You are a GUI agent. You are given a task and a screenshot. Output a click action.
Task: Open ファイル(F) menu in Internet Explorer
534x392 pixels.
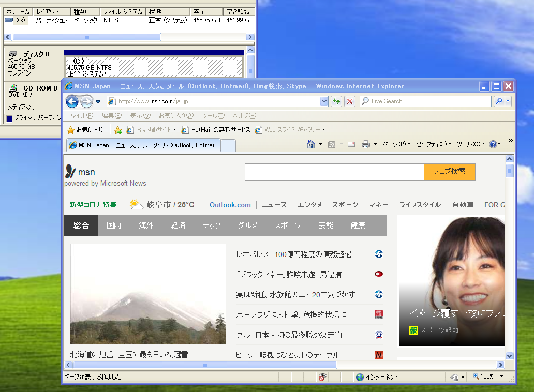click(80, 116)
